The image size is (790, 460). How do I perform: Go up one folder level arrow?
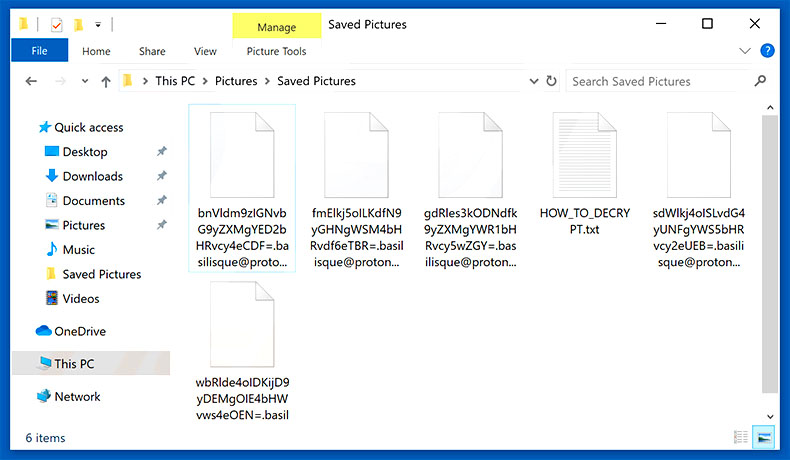[106, 81]
